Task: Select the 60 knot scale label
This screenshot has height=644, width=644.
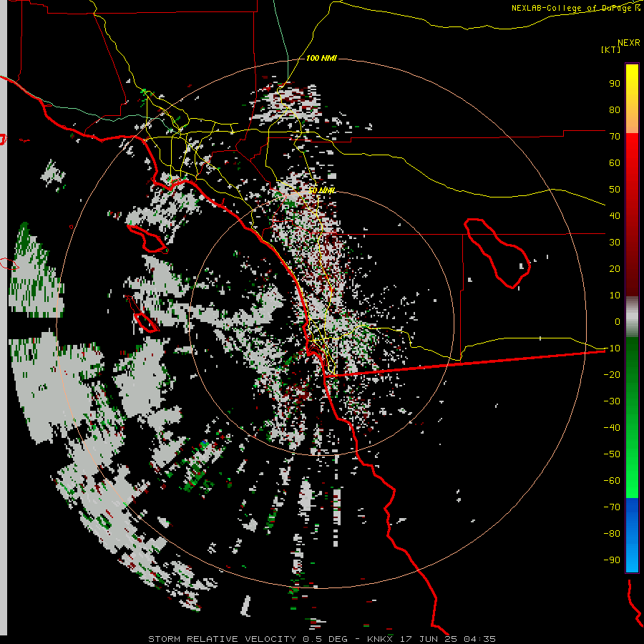Action: click(615, 162)
